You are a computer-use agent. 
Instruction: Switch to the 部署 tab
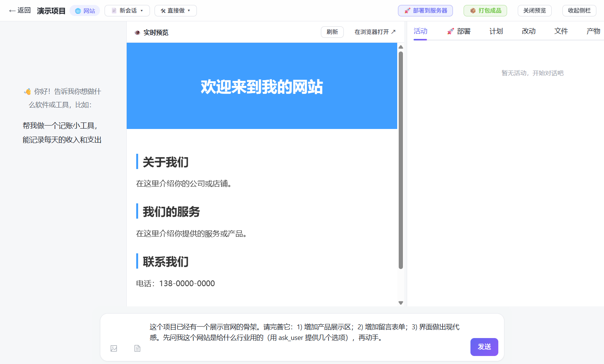(459, 31)
